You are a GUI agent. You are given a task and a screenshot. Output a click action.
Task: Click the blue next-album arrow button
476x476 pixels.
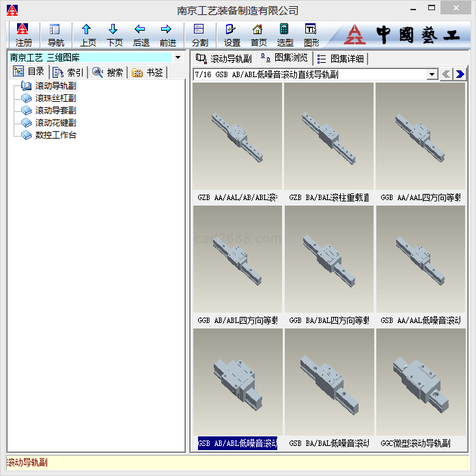point(460,74)
